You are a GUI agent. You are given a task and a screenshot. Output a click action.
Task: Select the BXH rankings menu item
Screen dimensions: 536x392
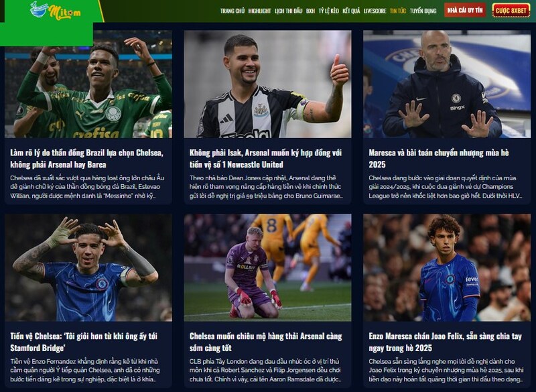(x=310, y=11)
